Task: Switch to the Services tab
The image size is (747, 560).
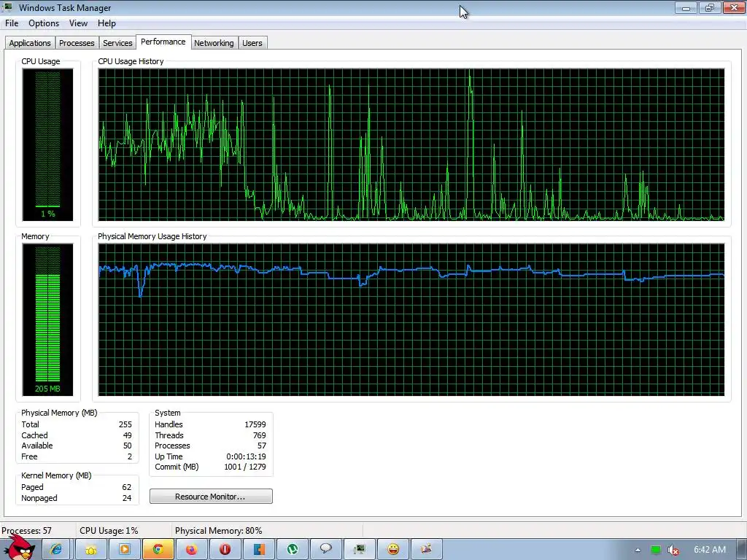Action: [x=117, y=43]
